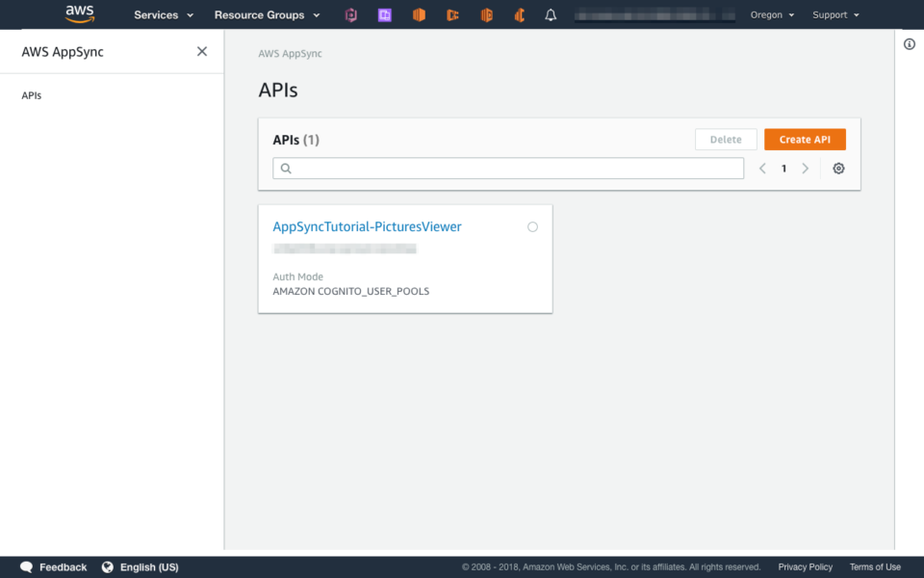
Task: Select the AppSyncTutorial-PicturesViewer radio button
Action: (532, 227)
